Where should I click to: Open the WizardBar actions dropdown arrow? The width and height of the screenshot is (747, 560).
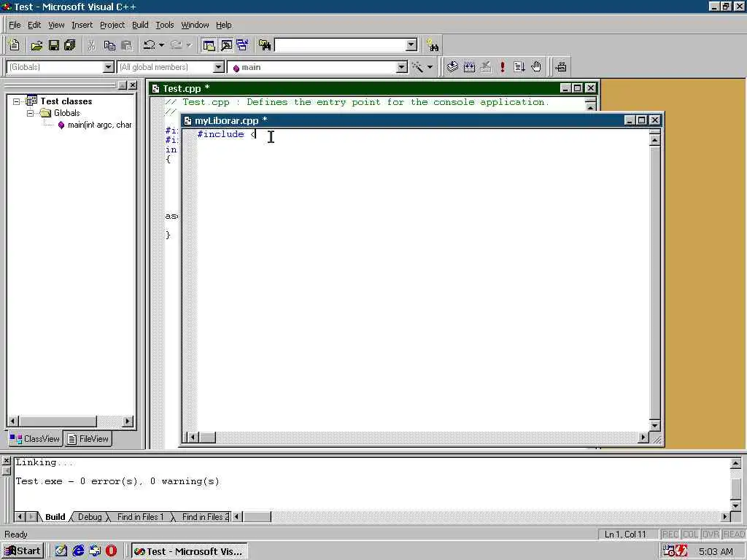(x=430, y=67)
